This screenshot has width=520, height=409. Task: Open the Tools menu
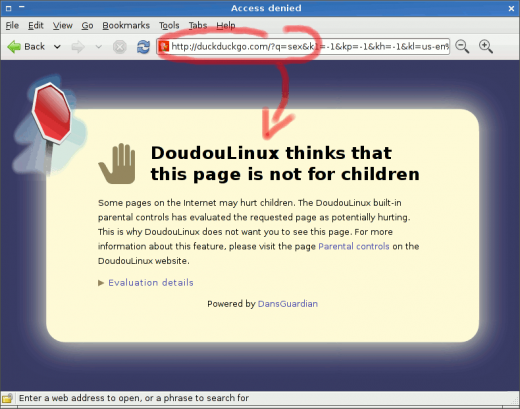(169, 25)
